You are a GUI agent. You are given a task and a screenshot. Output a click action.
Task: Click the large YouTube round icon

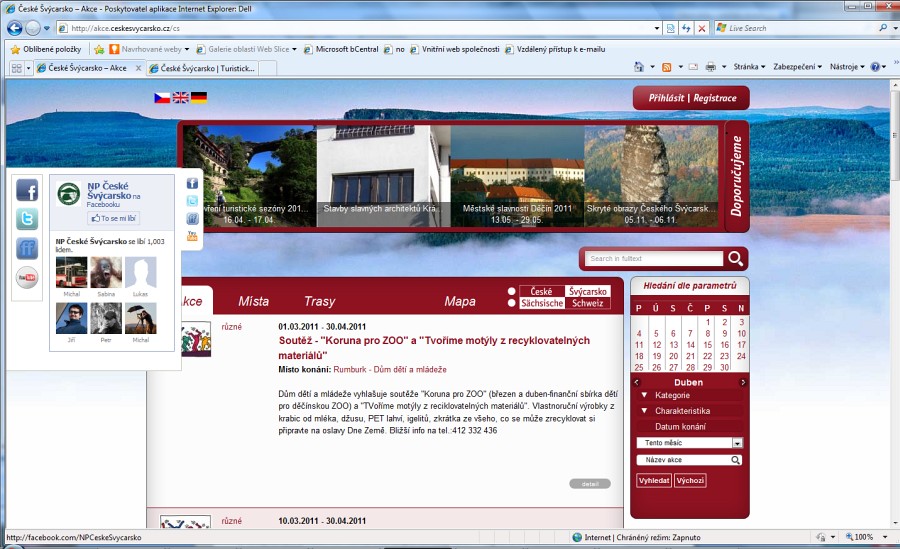pos(27,277)
